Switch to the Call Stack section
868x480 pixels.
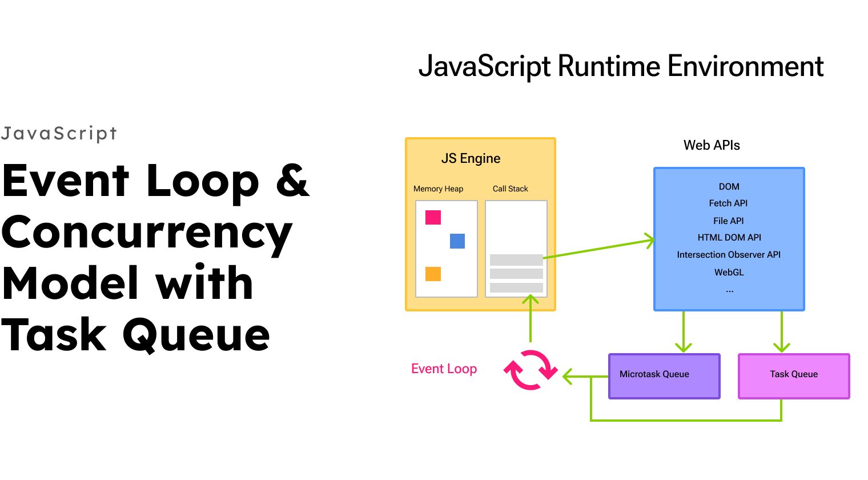click(510, 189)
